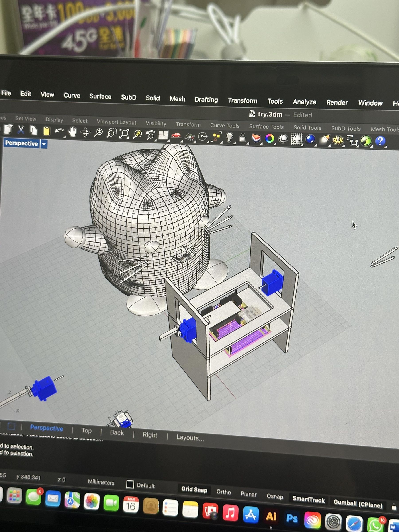Viewport: 399px width, 532px height.
Task: Click the Undo View Change icon
Action: 151,135
